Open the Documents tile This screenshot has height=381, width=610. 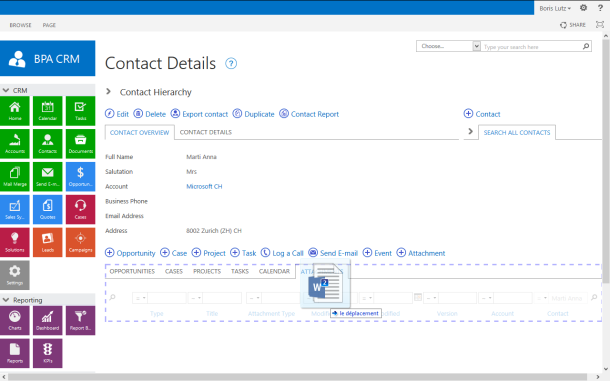[81, 144]
